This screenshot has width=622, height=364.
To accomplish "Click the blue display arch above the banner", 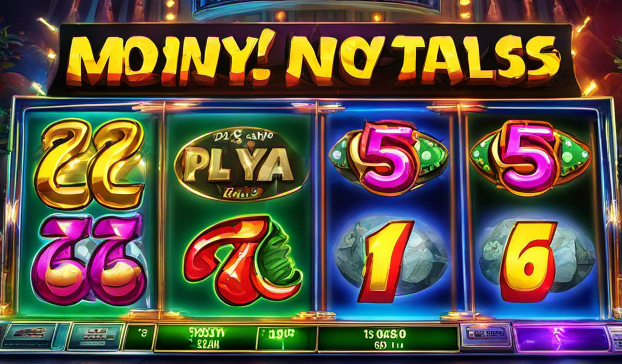I will point(315,8).
